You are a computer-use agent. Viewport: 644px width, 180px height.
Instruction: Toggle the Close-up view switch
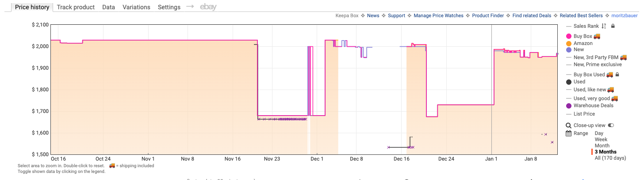point(611,125)
